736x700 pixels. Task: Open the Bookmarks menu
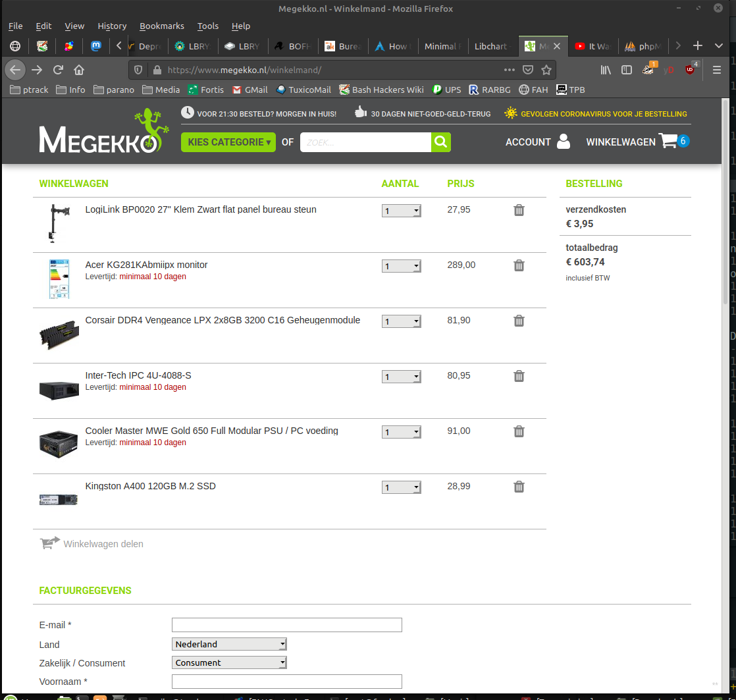[x=162, y=26]
